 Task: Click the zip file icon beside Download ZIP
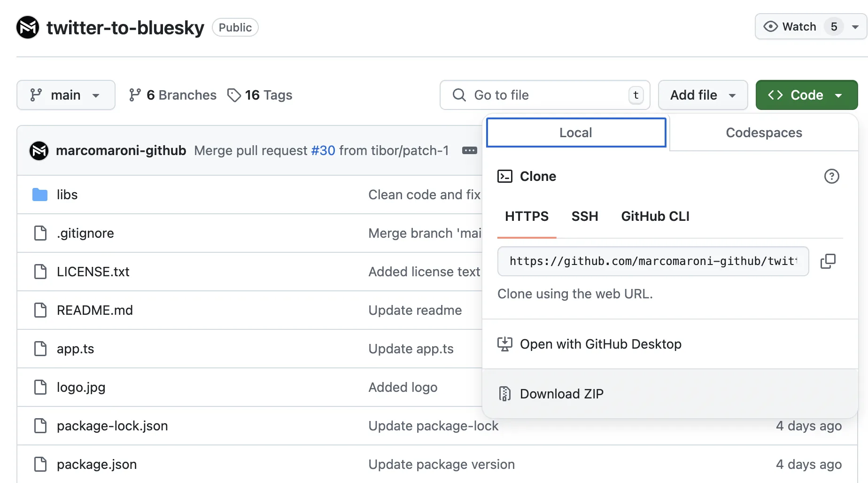click(x=505, y=394)
